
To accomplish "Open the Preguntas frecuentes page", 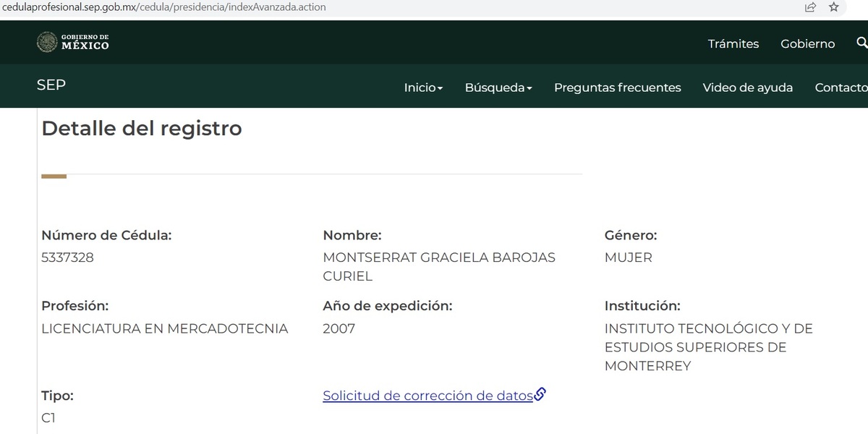I will [x=618, y=87].
